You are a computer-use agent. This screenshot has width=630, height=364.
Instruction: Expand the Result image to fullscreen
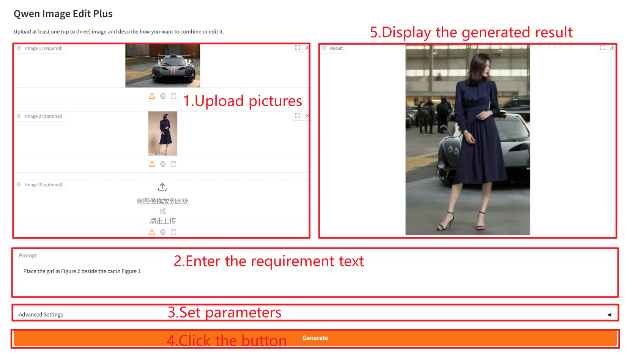click(603, 48)
